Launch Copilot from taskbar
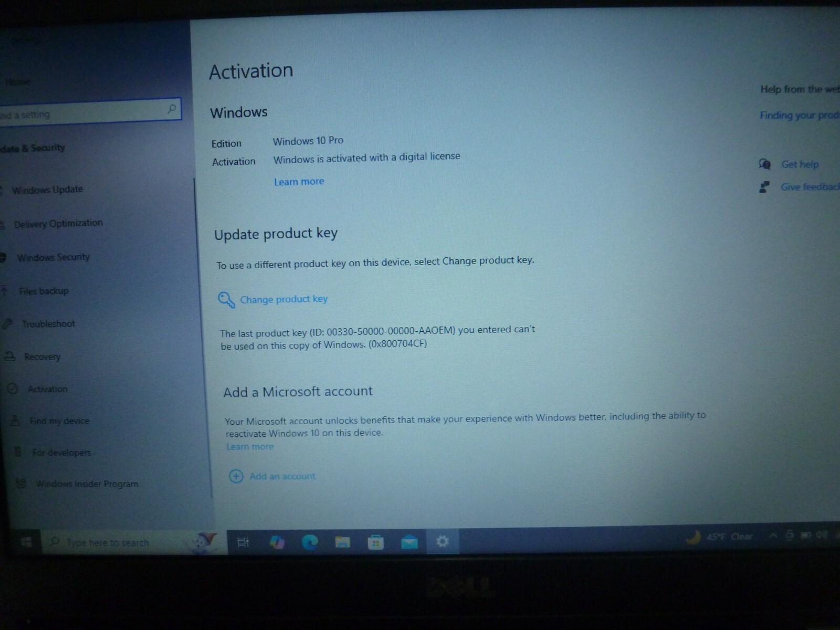This screenshot has height=630, width=840. pyautogui.click(x=277, y=542)
